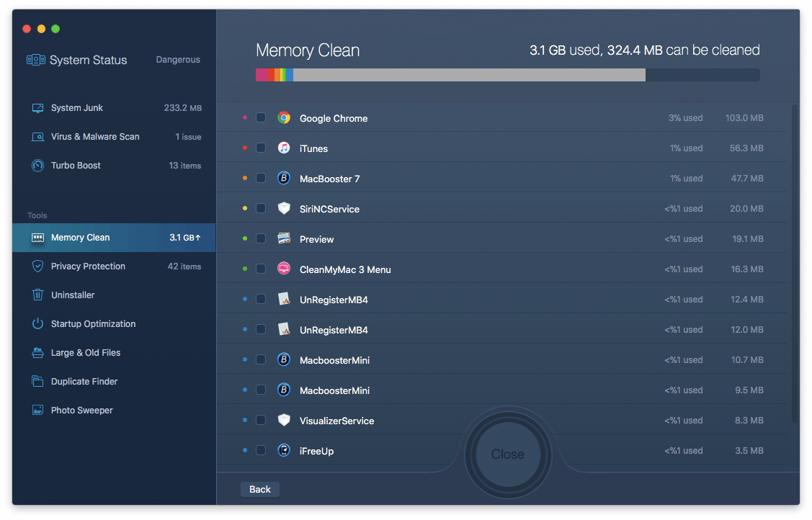Click the Duplicate Finder icon
Image resolution: width=812 pixels, height=520 pixels.
(x=37, y=381)
